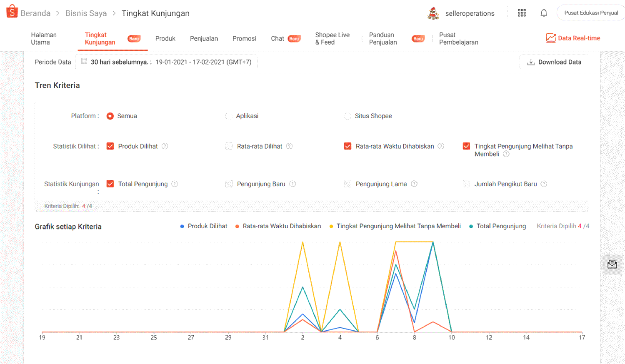Open Pusat Edukasi Penjual button

[591, 13]
